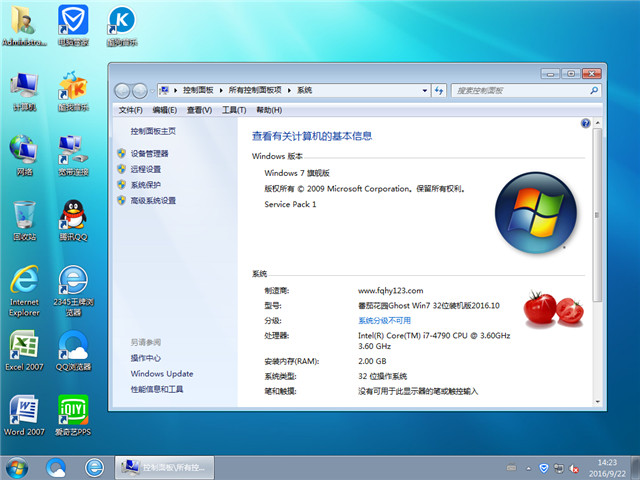Open QQ浏览器 desktop shortcut
Image resolution: width=640 pixels, height=480 pixels.
coord(73,350)
